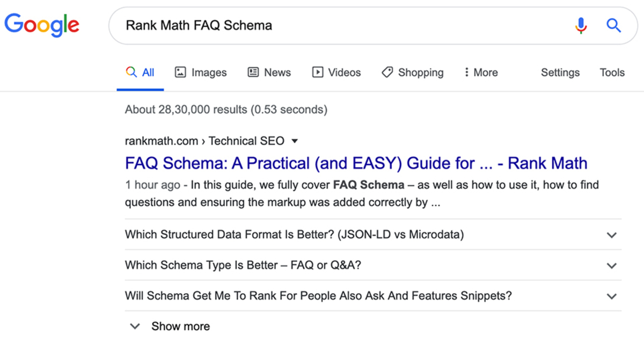
Task: Open the More options menu
Action: click(481, 72)
